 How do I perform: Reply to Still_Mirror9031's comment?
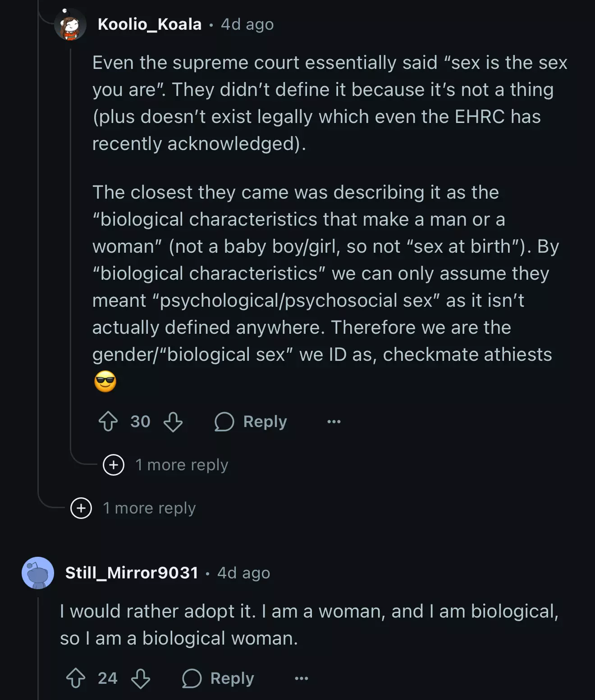pos(218,678)
